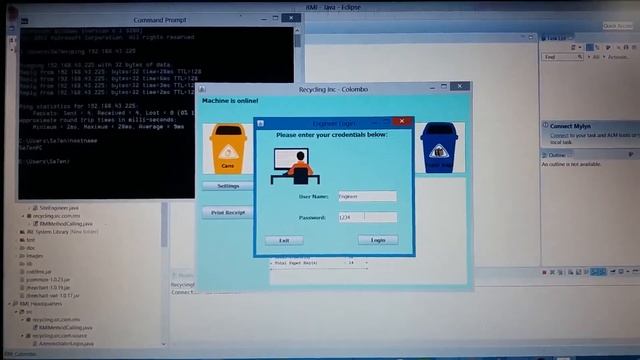Select the blue recycling bin image
Screen dimensions: 640x360
pos(439,148)
